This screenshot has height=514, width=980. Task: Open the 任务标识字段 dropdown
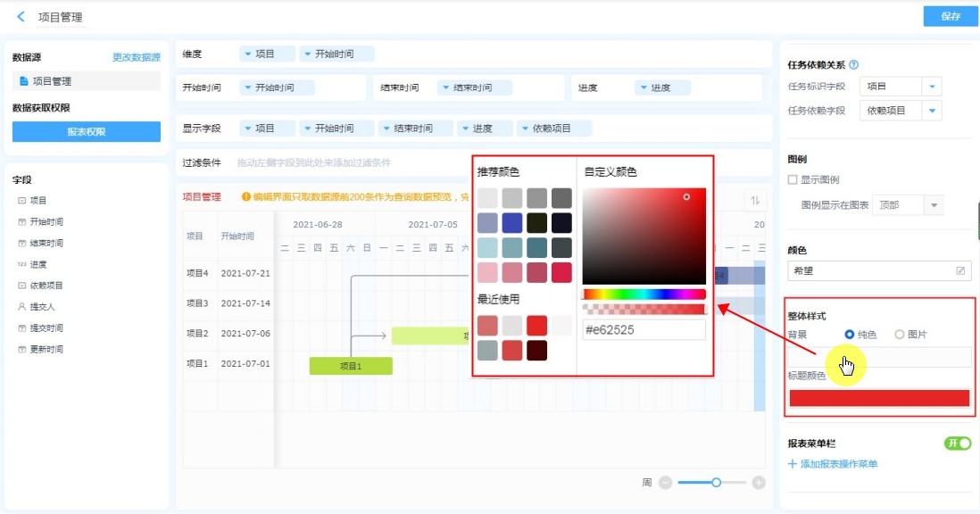(x=931, y=87)
